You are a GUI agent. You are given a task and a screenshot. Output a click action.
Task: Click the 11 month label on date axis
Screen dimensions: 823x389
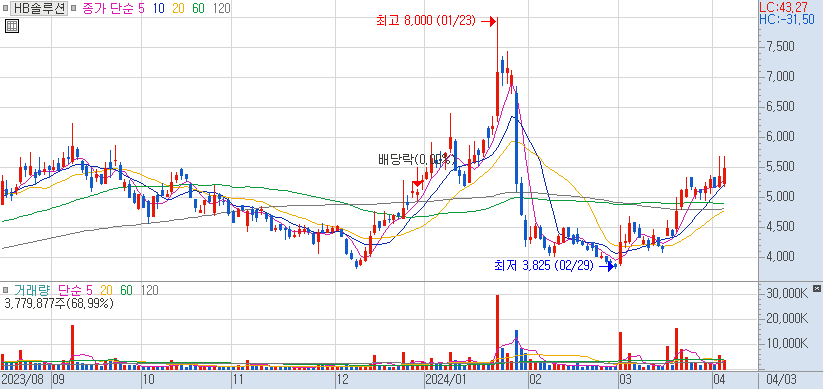tap(239, 380)
